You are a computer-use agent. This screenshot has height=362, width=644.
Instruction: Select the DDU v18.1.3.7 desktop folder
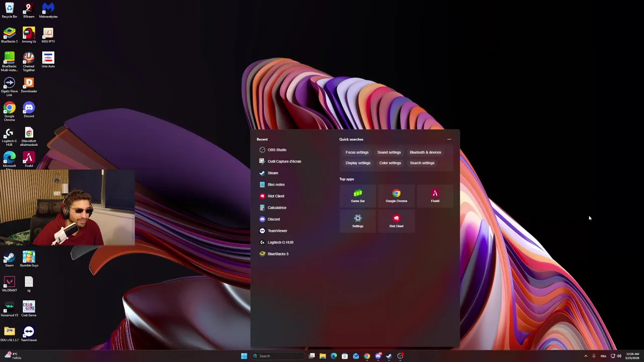pyautogui.click(x=10, y=334)
